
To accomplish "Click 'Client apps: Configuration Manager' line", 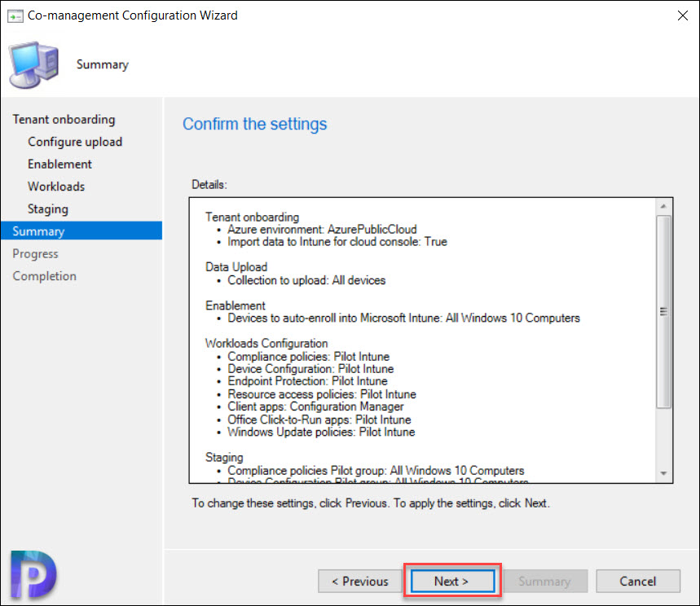I will point(315,406).
